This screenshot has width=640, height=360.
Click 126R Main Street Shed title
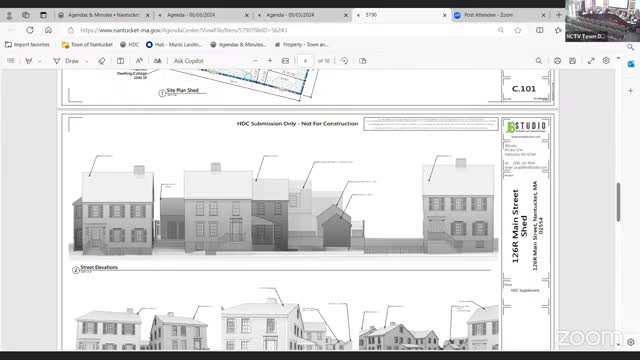tap(519, 226)
